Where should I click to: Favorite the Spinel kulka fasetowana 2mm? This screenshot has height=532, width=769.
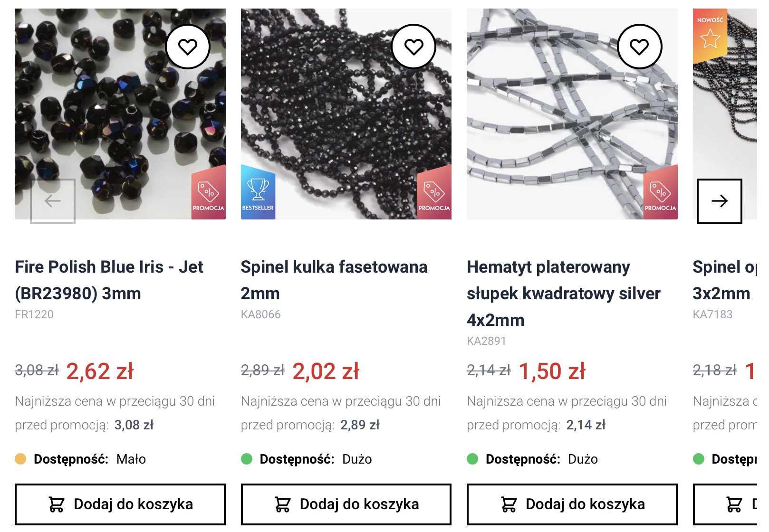413,47
